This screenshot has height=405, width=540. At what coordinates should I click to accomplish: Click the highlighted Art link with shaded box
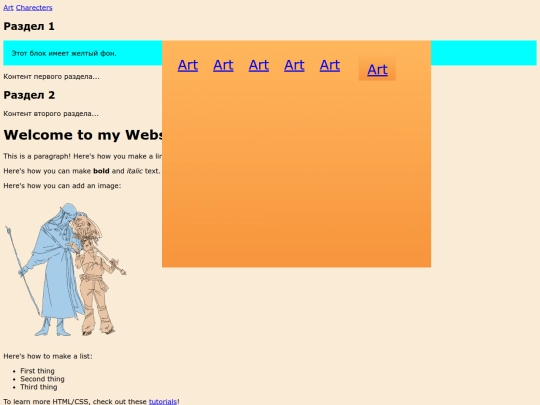tap(377, 70)
